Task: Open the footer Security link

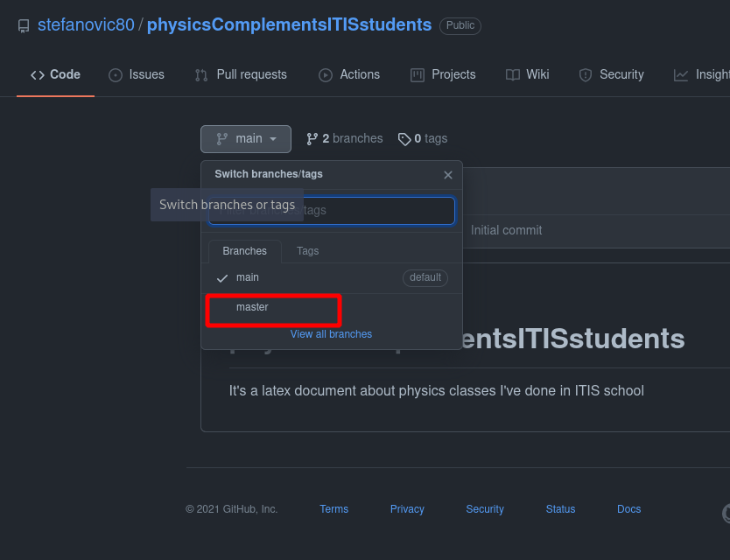Action: coord(485,509)
